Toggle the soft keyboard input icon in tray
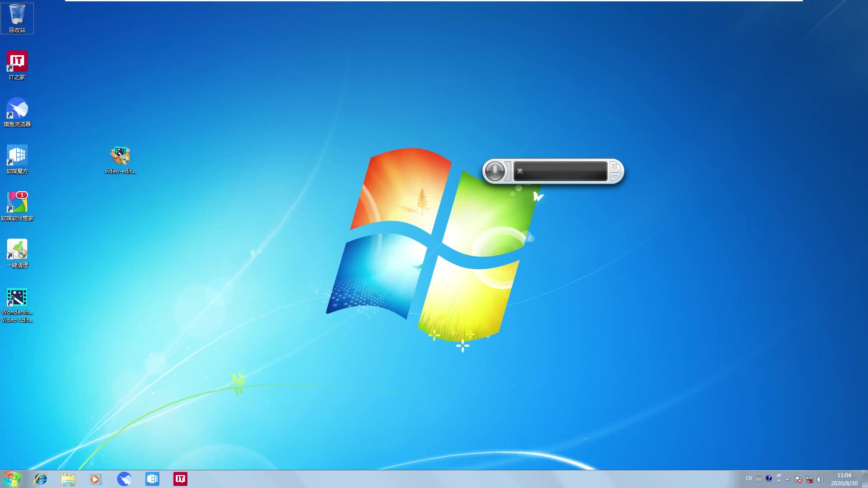The height and width of the screenshot is (488, 868). pyautogui.click(x=759, y=479)
